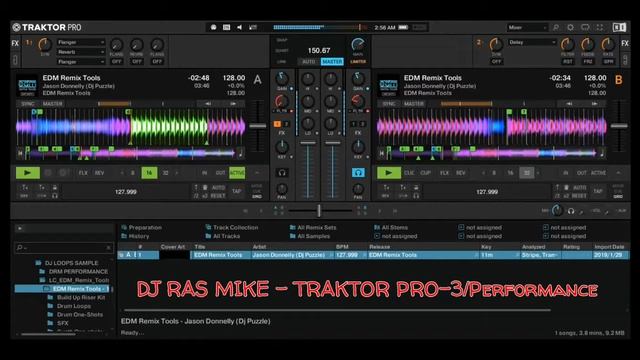Open Delay effect dropdown in FX 2
Viewport: 640px width, 360px height.
(532, 42)
